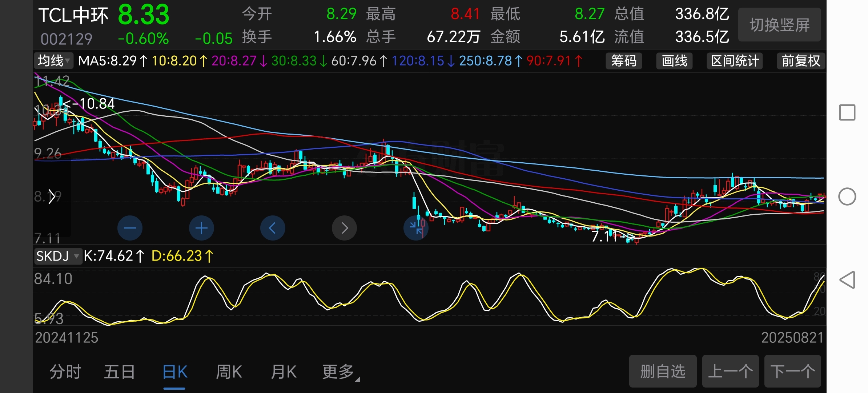
Task: Go to previous stock with 上一个
Action: click(x=730, y=371)
